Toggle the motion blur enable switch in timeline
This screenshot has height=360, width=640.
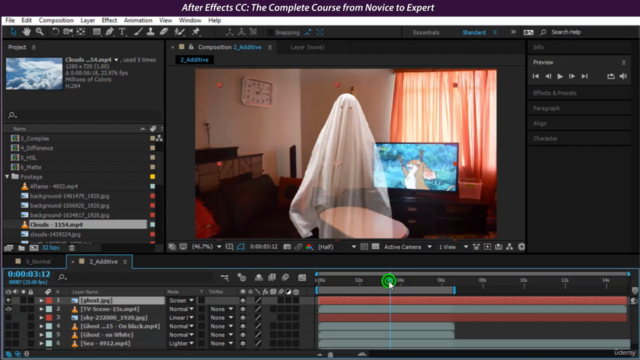coord(285,278)
